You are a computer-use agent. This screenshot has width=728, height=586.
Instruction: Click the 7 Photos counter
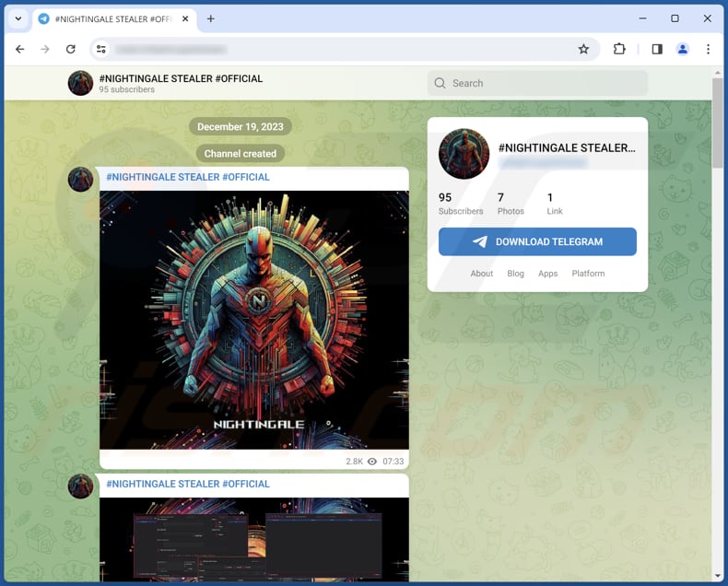tap(511, 204)
